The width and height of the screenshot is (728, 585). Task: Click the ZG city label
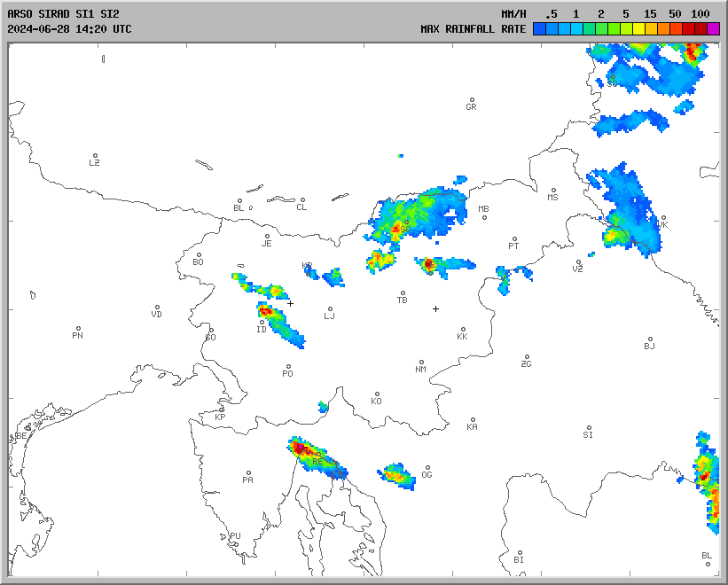[x=526, y=364]
